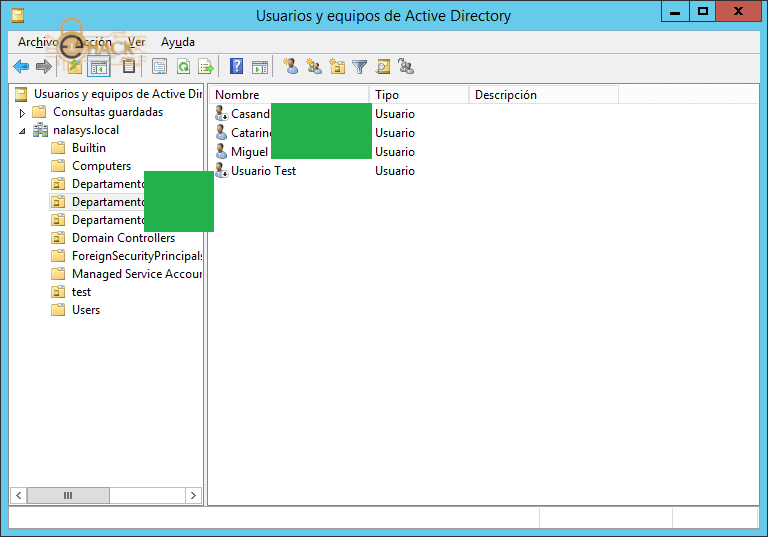Screen dimensions: 768x538
Task: Open filter options with the funnel icon
Action: pos(360,67)
